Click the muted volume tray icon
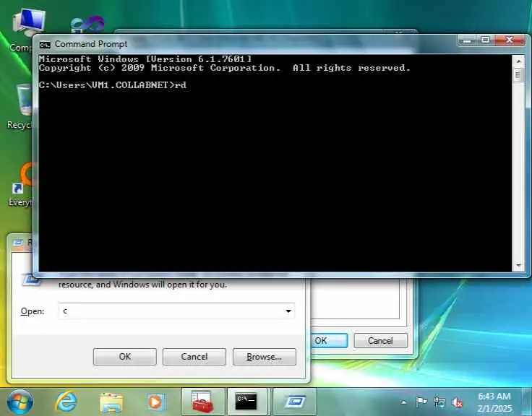Viewport: 532px width, 416px height. point(457,402)
